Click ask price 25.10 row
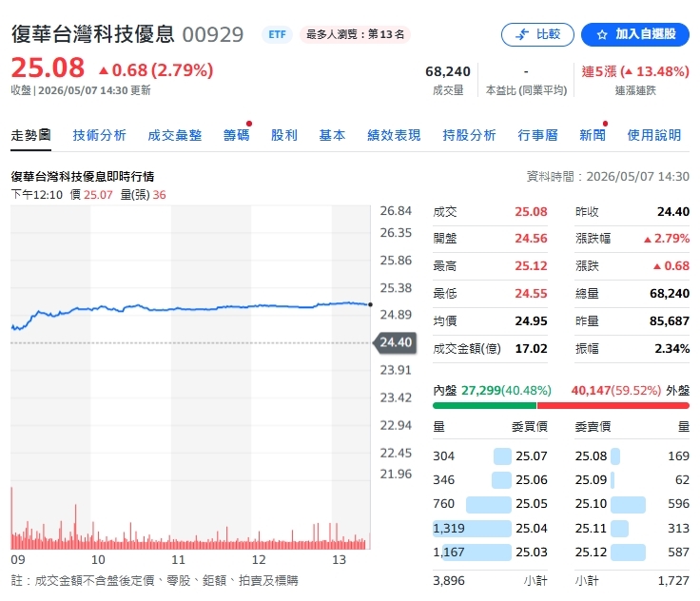Screen dimensions: 700x601 pos(632,504)
